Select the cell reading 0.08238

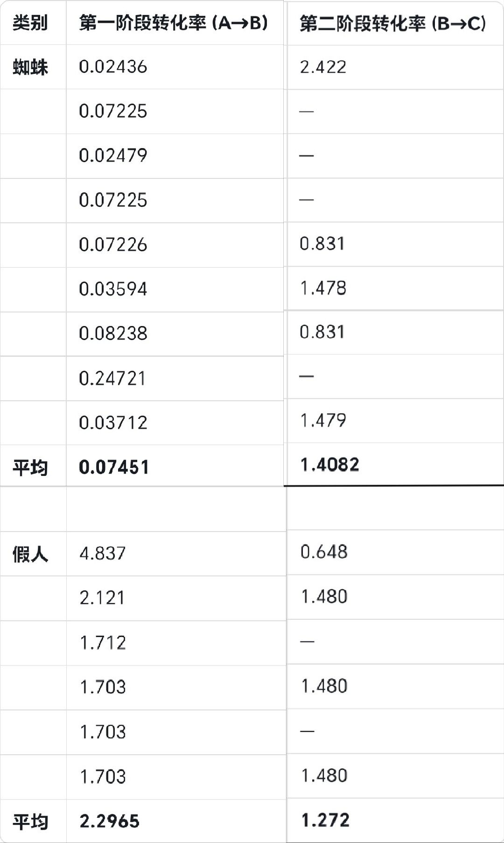point(113,333)
